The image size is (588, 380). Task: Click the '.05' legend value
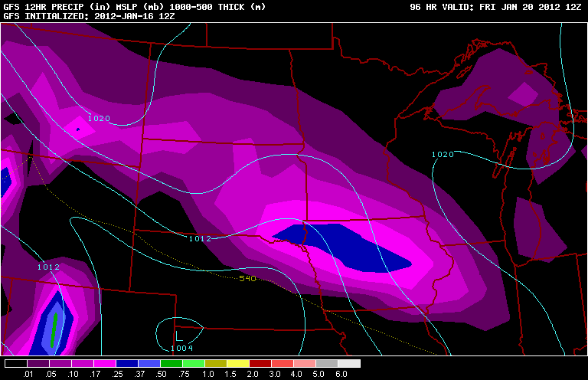point(51,375)
